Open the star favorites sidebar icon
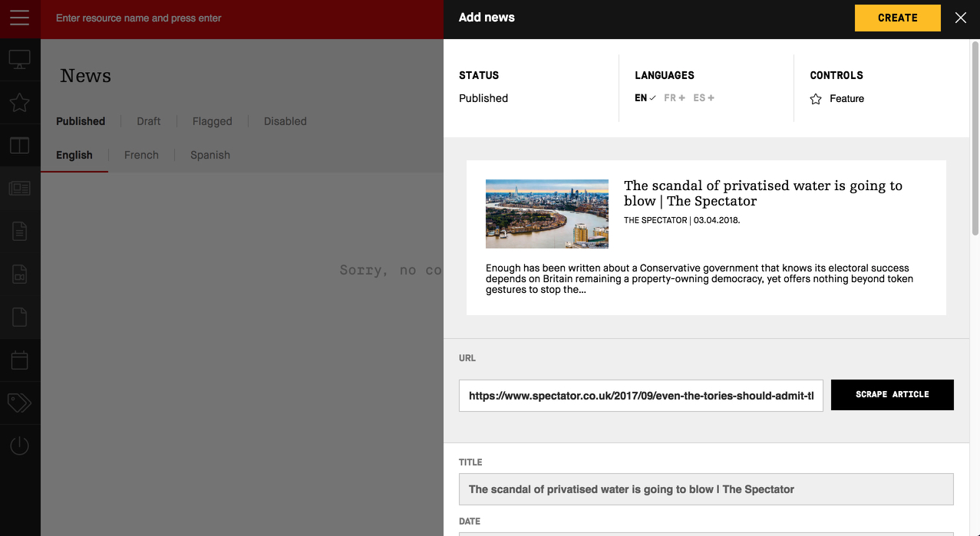This screenshot has height=536, width=980. [20, 103]
